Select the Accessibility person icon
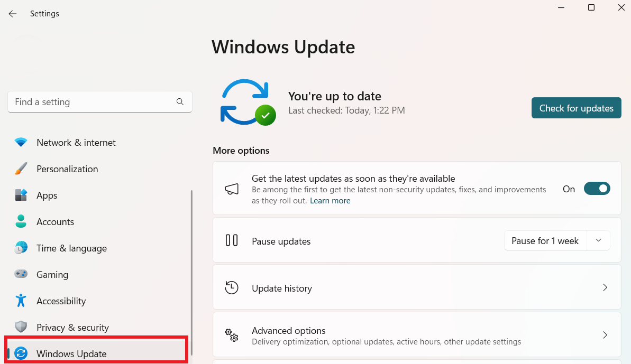Image resolution: width=631 pixels, height=364 pixels. click(x=21, y=301)
